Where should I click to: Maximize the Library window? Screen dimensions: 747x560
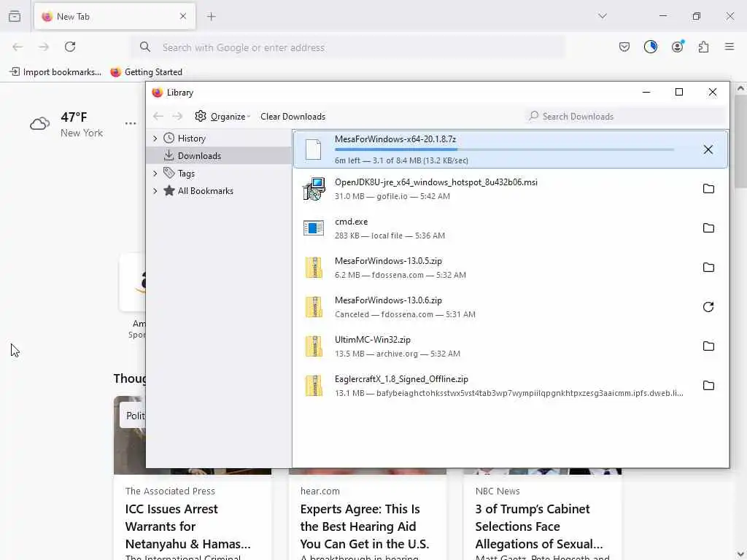(679, 93)
